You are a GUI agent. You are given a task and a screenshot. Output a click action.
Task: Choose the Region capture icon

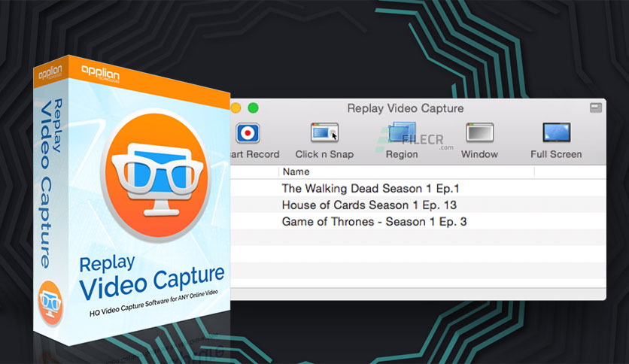point(402,132)
